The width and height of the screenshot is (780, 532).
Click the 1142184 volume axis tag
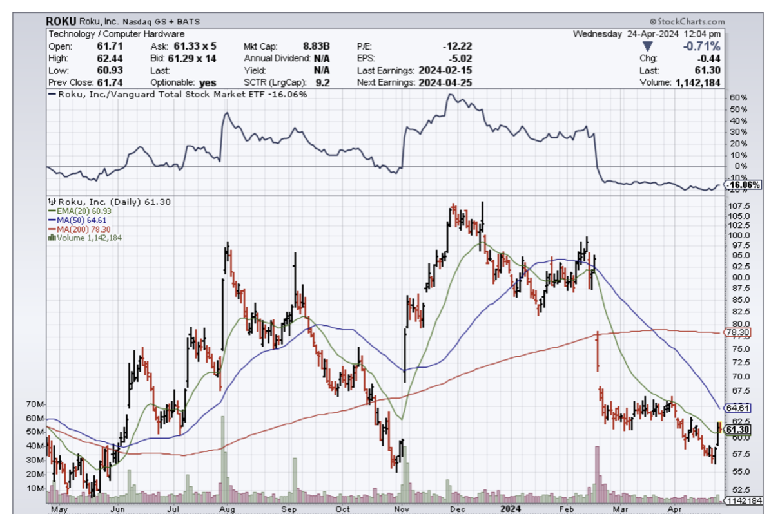[x=743, y=500]
